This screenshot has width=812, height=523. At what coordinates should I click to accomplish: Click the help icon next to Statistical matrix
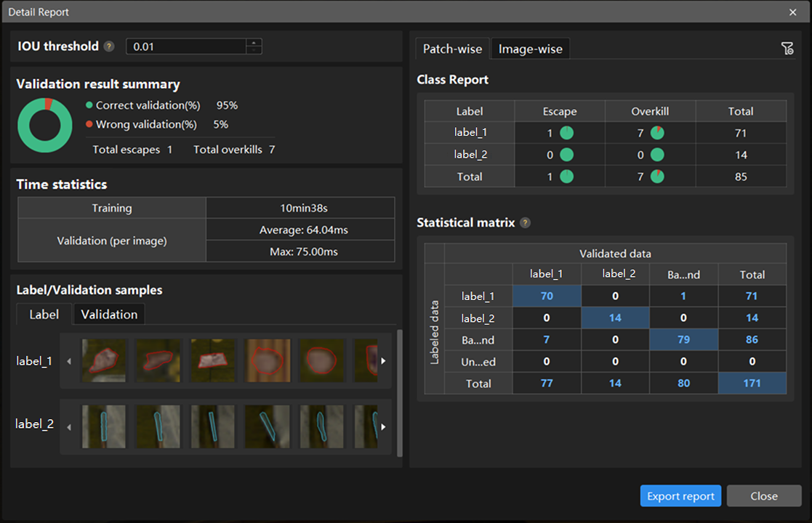click(525, 223)
